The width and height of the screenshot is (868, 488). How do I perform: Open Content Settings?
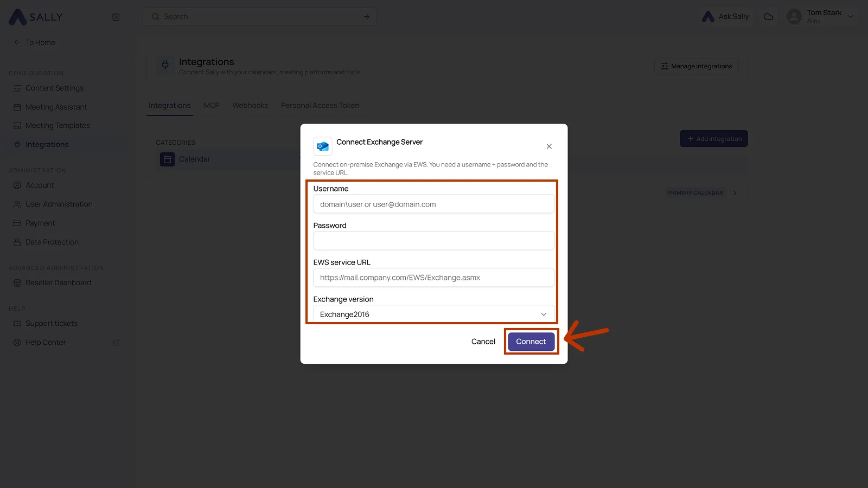click(x=54, y=88)
